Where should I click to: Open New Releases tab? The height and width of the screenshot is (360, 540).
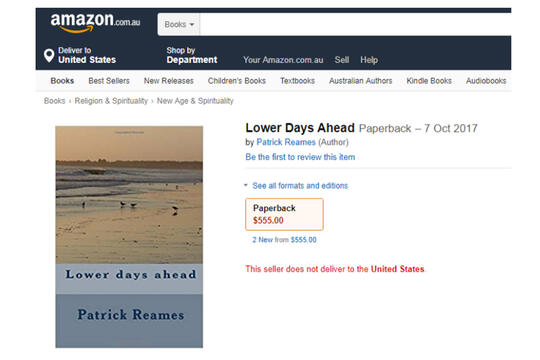click(x=169, y=81)
